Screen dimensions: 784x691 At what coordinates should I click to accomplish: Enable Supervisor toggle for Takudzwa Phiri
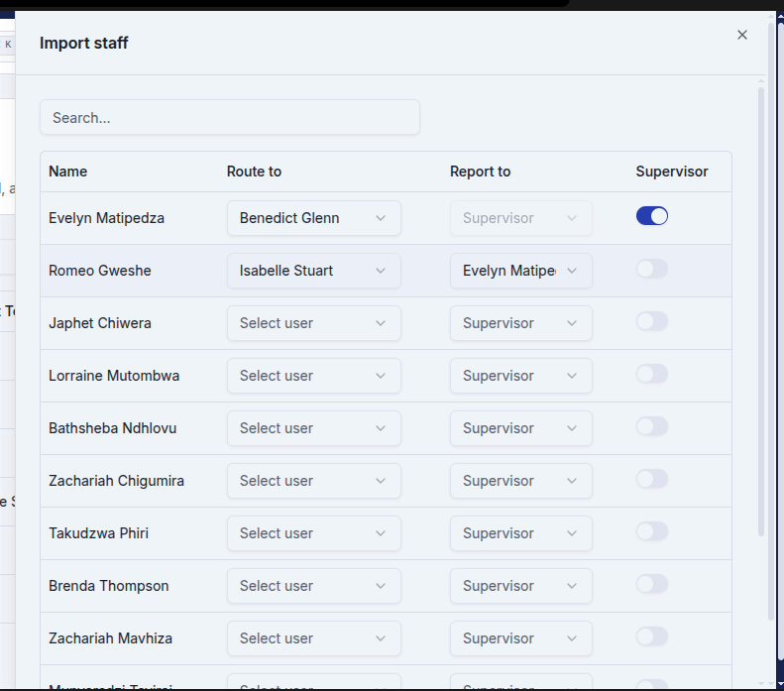[651, 531]
